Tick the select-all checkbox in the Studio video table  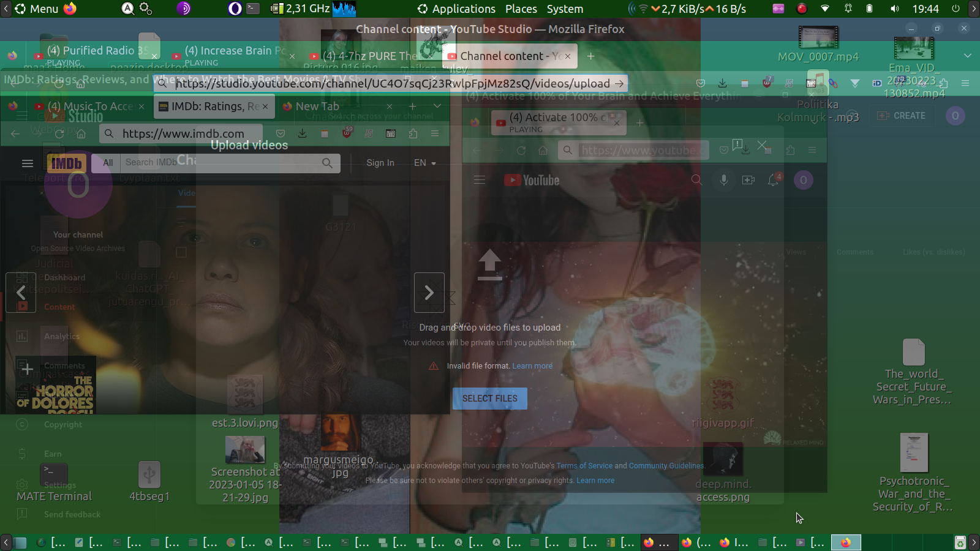181,252
